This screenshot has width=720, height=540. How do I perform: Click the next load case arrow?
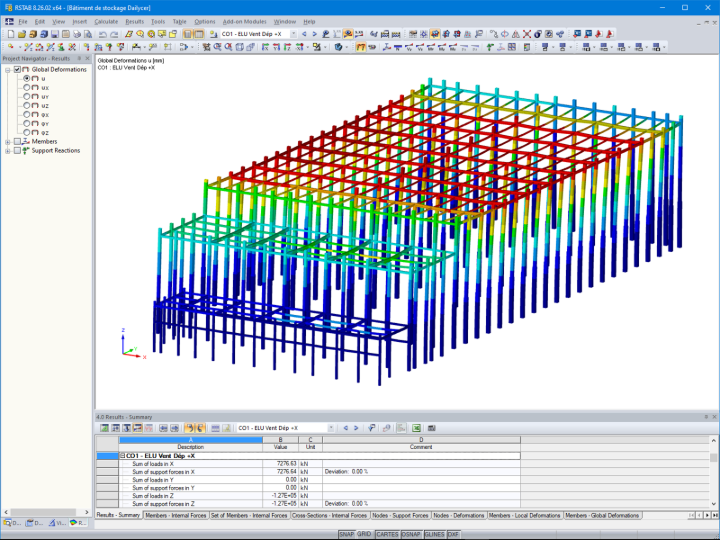(315, 34)
